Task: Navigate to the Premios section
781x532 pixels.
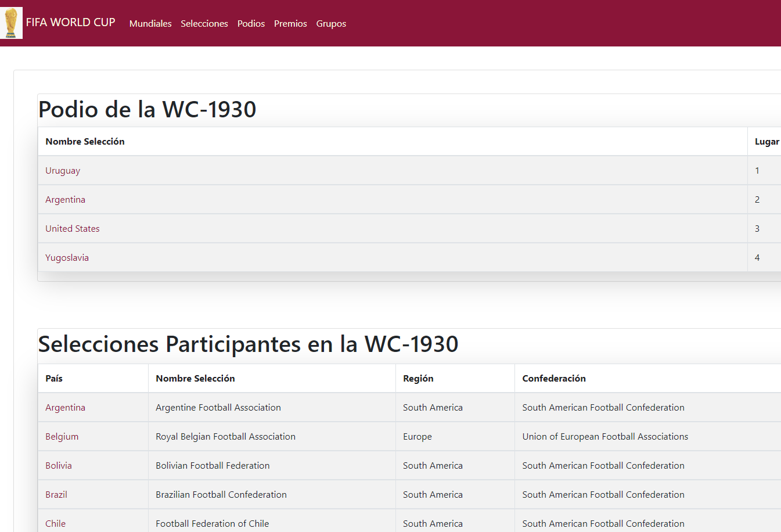Action: pos(290,24)
